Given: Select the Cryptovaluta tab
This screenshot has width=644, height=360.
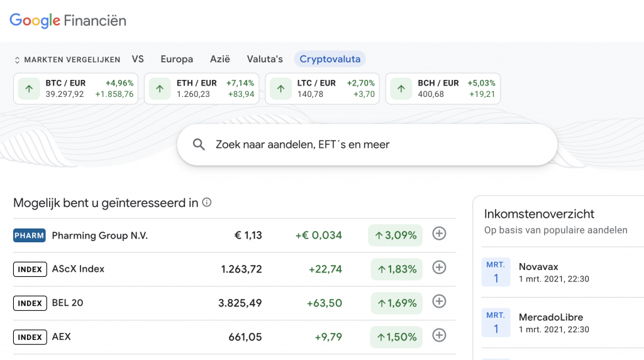Looking at the screenshot, I should [330, 59].
